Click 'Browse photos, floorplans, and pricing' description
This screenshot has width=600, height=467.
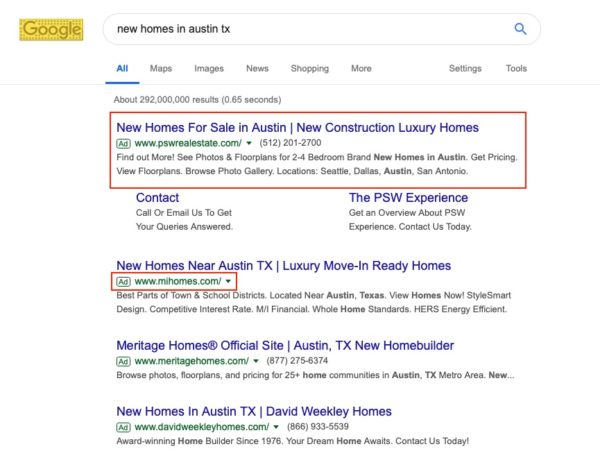pyautogui.click(x=315, y=375)
